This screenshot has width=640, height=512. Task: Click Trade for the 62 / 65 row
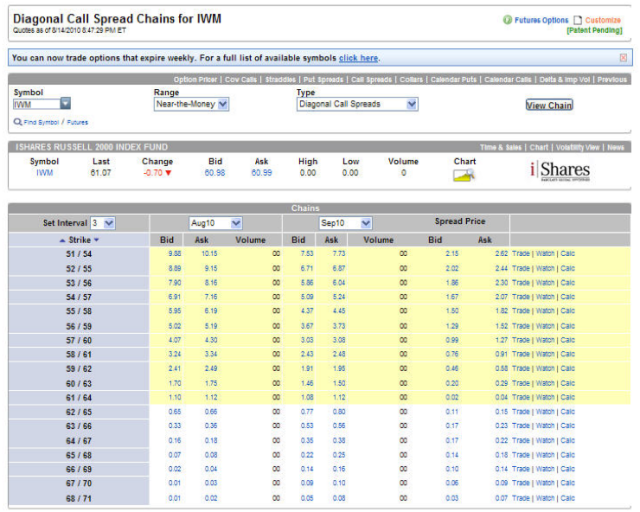521,412
